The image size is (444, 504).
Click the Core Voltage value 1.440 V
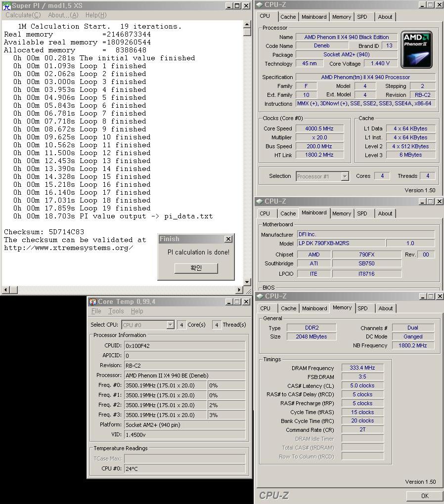380,64
